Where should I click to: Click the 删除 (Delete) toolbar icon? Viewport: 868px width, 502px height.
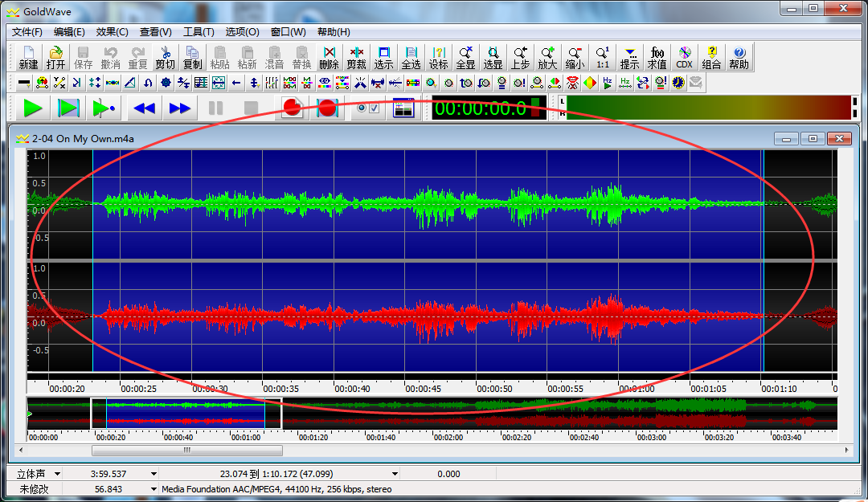(x=329, y=57)
